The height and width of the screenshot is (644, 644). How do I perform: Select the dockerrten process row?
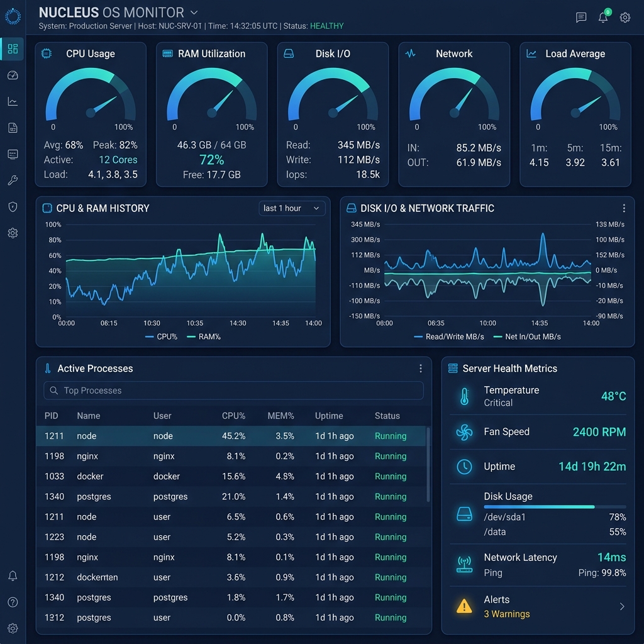coord(231,577)
